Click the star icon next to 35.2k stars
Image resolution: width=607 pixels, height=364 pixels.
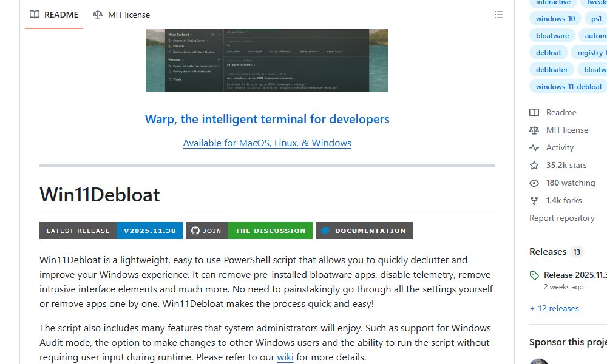coord(534,165)
